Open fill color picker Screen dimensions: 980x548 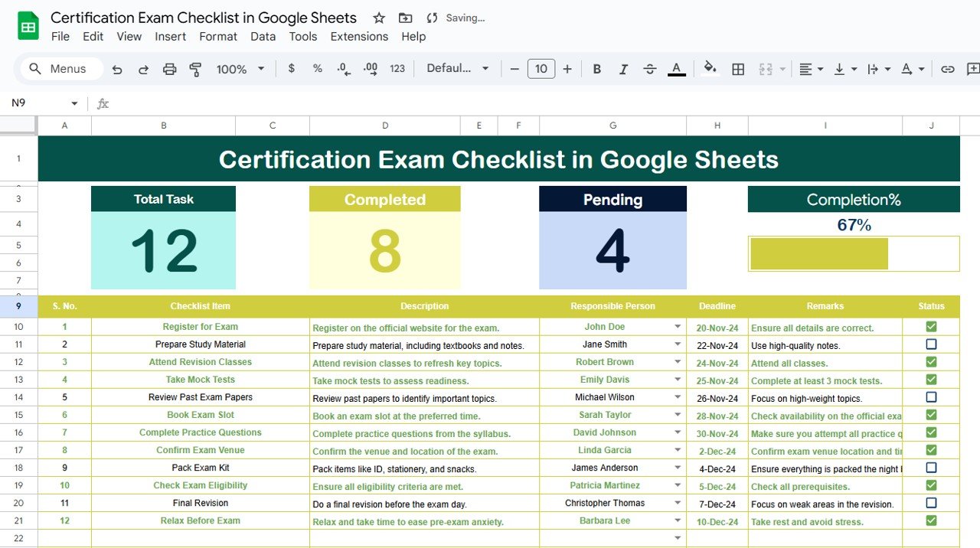coord(710,69)
